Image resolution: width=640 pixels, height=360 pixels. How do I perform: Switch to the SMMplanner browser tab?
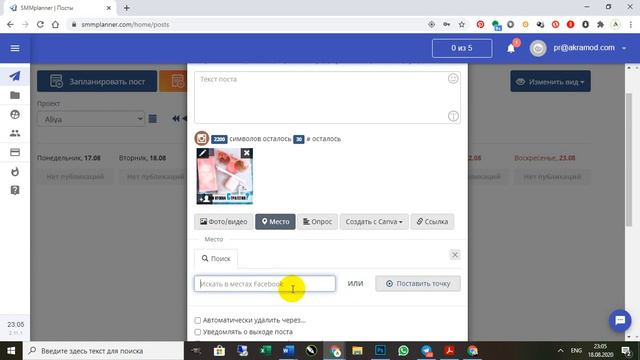tap(60, 8)
